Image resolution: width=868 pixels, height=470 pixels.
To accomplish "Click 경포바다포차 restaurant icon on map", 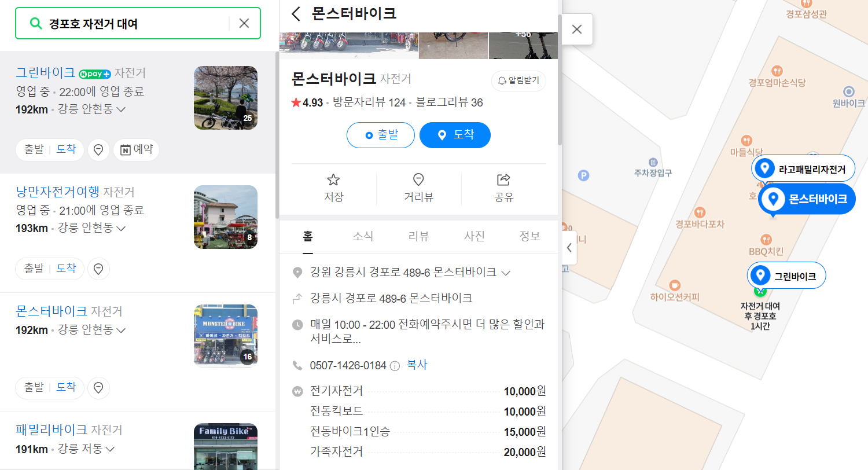I will pyautogui.click(x=700, y=212).
